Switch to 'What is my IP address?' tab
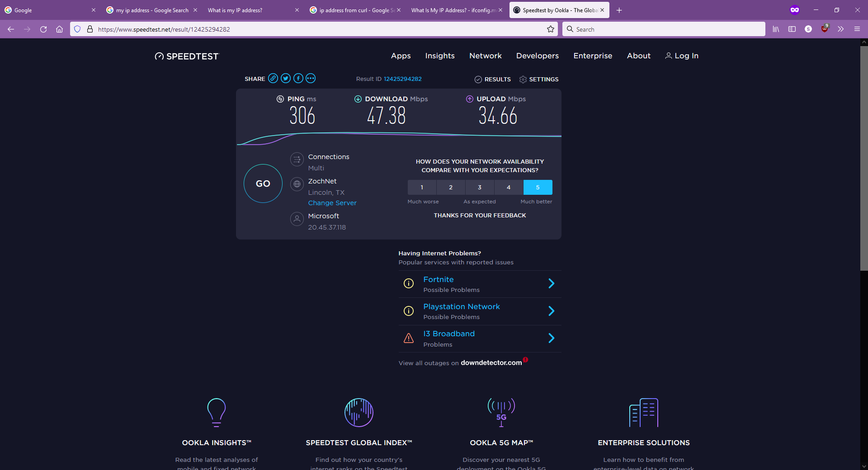868x470 pixels. [x=253, y=10]
